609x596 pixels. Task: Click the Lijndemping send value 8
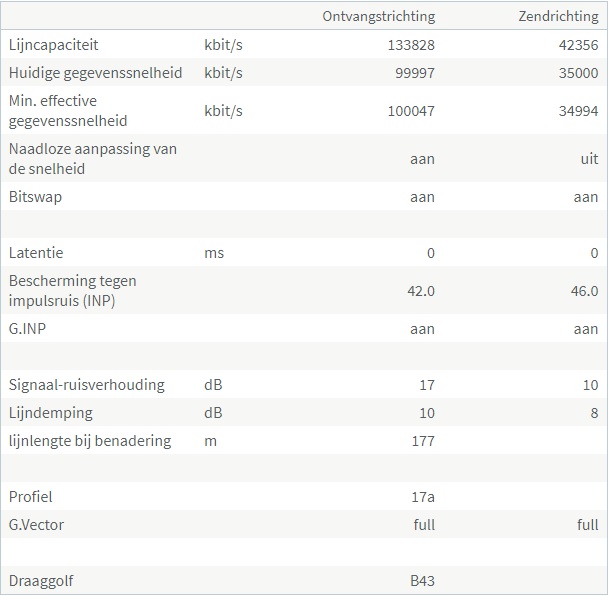click(x=594, y=413)
